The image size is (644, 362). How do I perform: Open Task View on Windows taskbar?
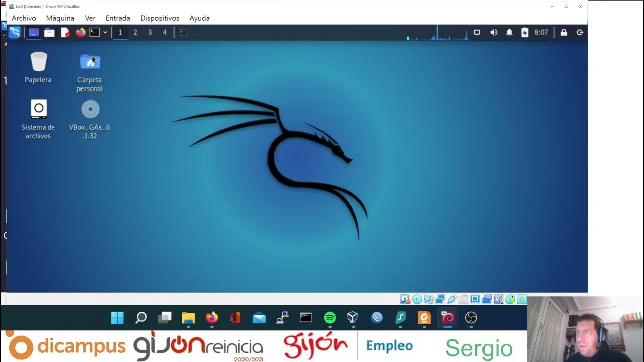[x=165, y=318]
